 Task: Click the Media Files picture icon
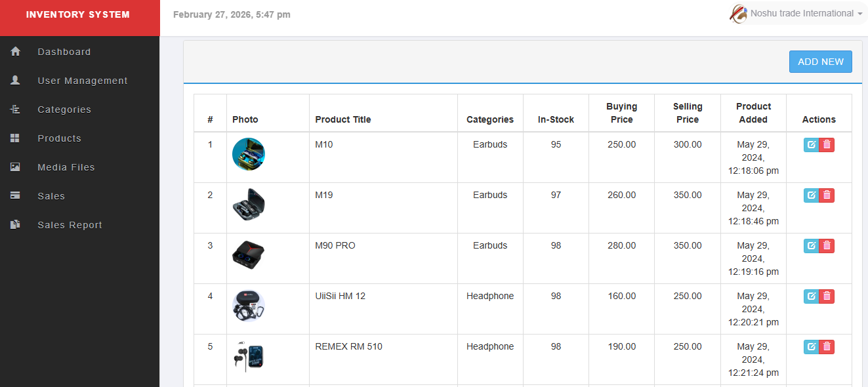pos(15,167)
